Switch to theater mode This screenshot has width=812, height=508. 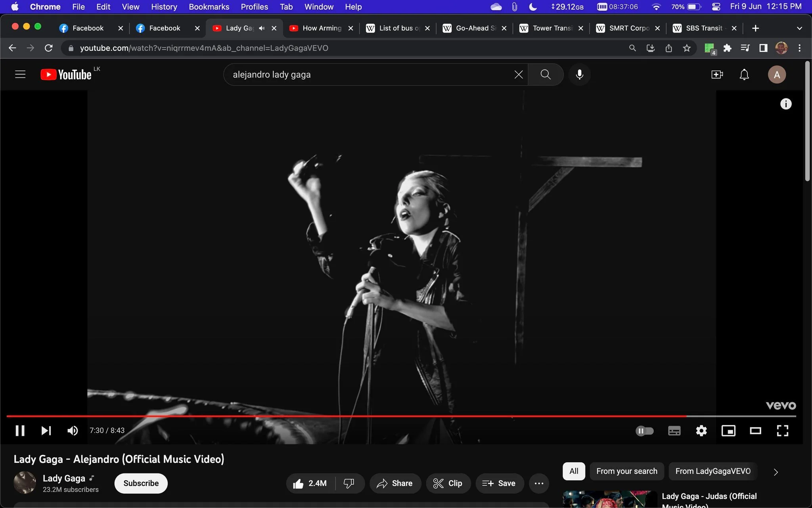pos(755,431)
